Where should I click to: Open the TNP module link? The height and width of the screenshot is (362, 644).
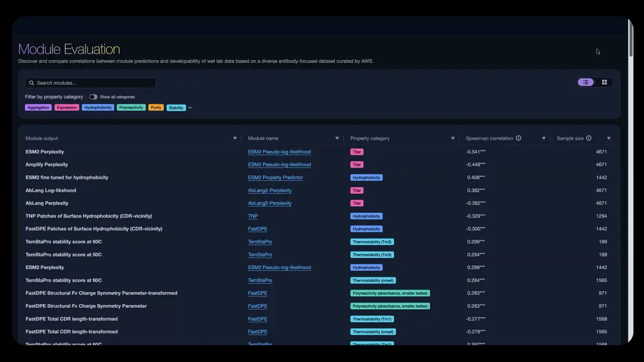tap(253, 216)
